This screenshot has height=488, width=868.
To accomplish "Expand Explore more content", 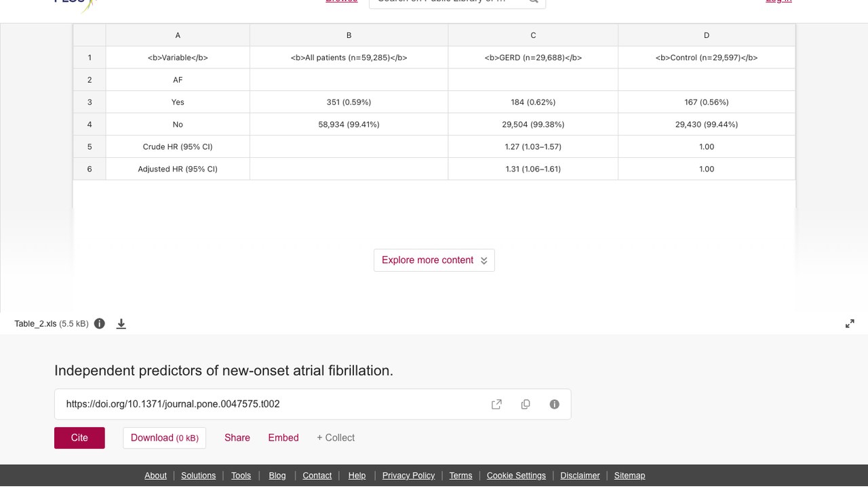I will click(x=434, y=260).
